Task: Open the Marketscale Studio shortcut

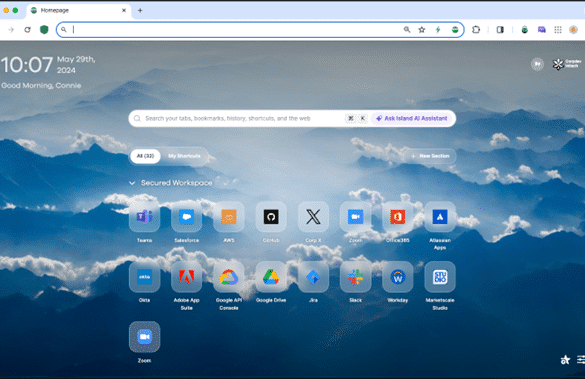Action: (440, 277)
